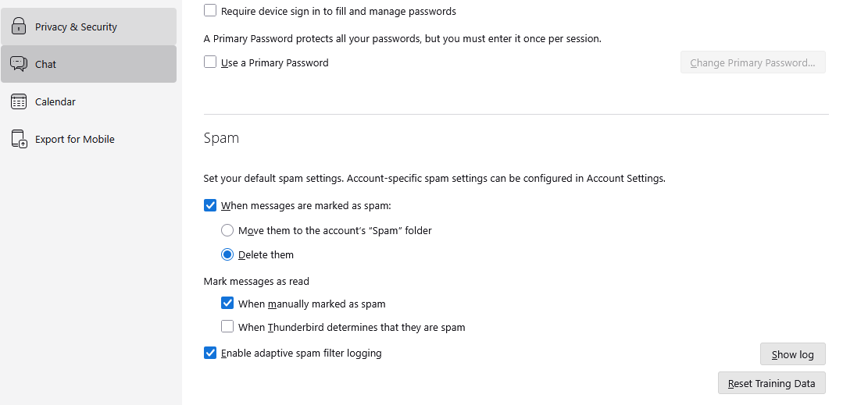Click the Spam section heading
This screenshot has width=868, height=405.
(221, 138)
